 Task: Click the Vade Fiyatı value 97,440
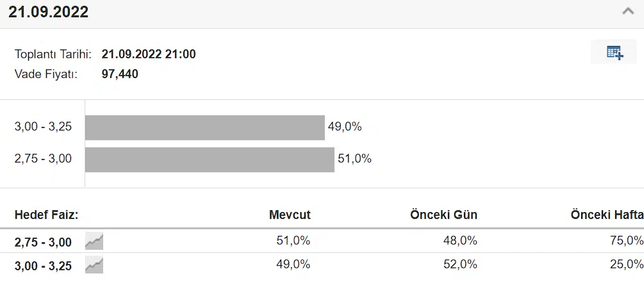120,74
